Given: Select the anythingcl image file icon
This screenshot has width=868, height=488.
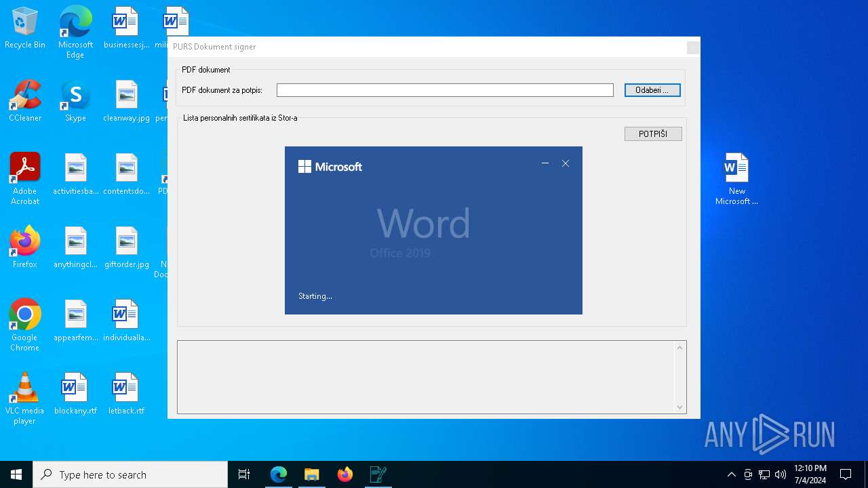Looking at the screenshot, I should tap(75, 248).
